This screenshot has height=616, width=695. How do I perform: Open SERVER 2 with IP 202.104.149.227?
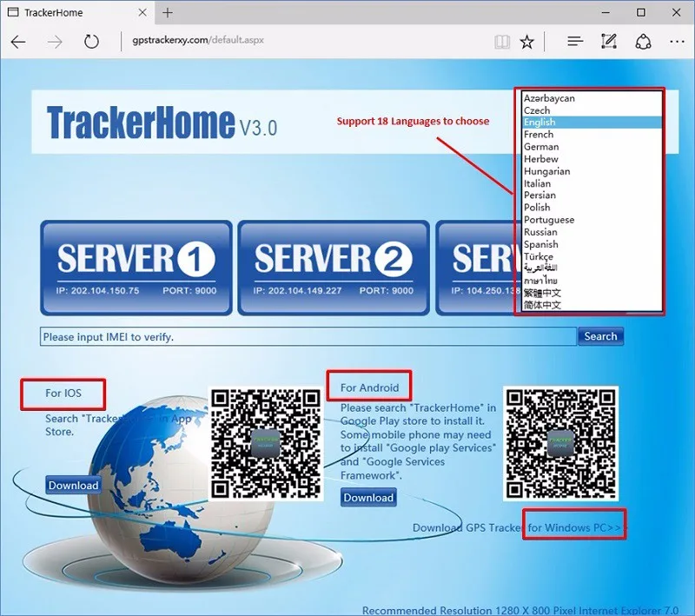click(x=334, y=268)
